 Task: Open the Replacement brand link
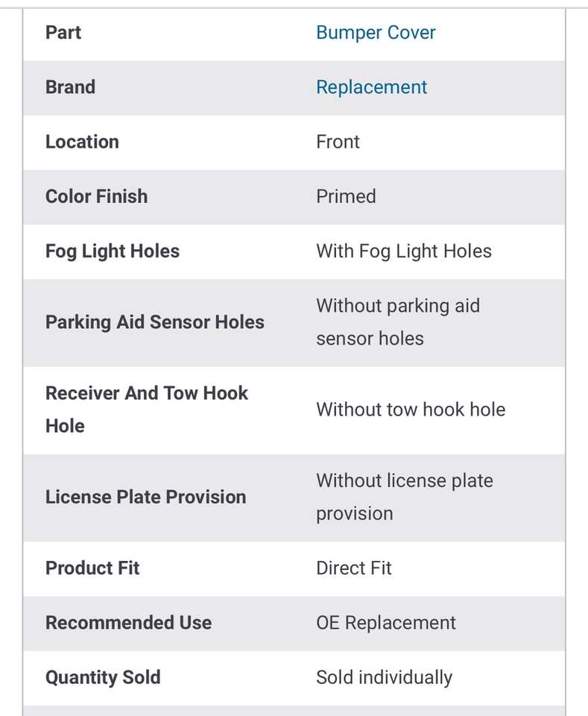371,87
